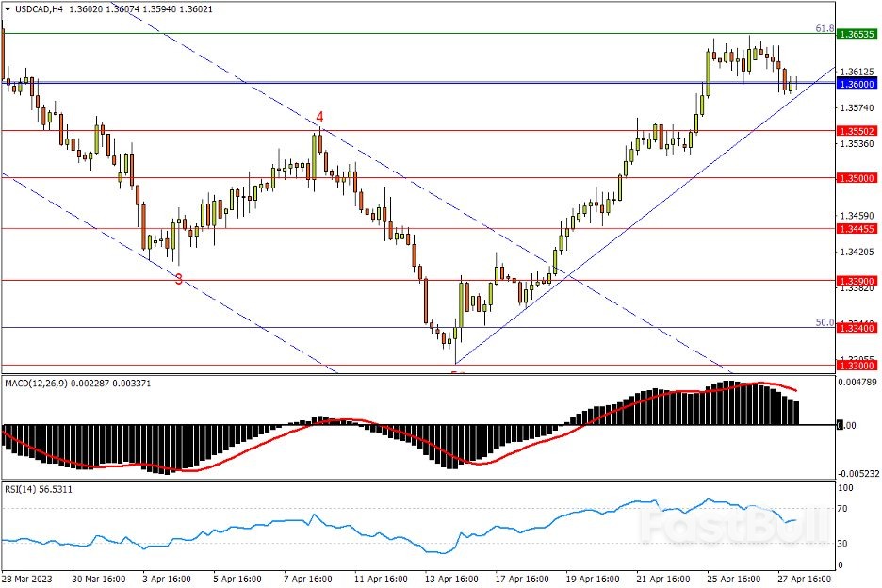The width and height of the screenshot is (882, 588).
Task: Select the red wave label 4
Action: tap(319, 117)
